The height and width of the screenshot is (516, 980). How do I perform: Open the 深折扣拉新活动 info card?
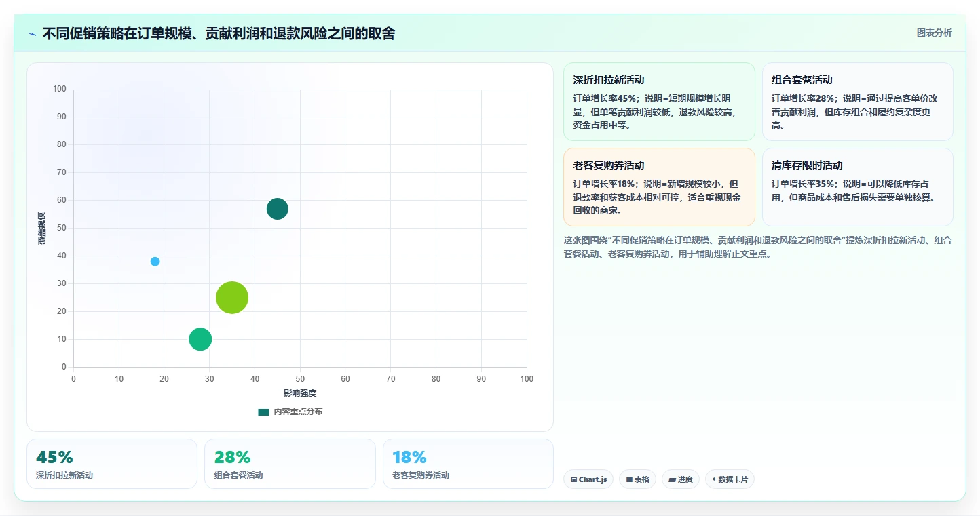click(659, 102)
